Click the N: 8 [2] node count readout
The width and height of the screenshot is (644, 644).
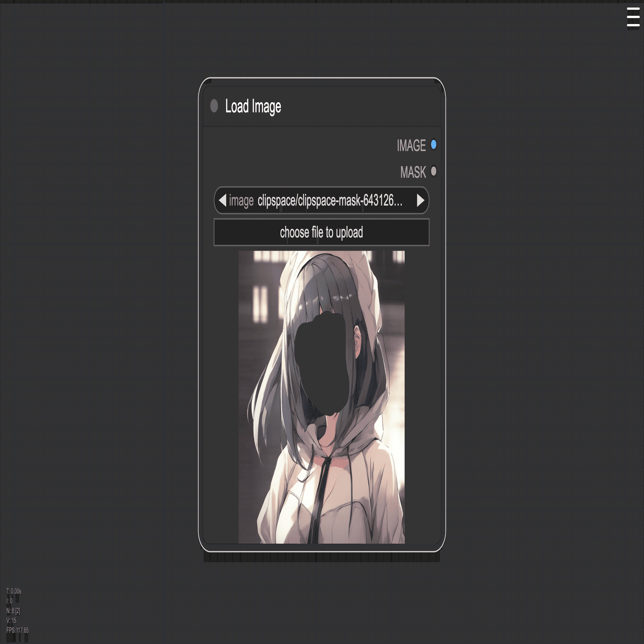pos(13,611)
